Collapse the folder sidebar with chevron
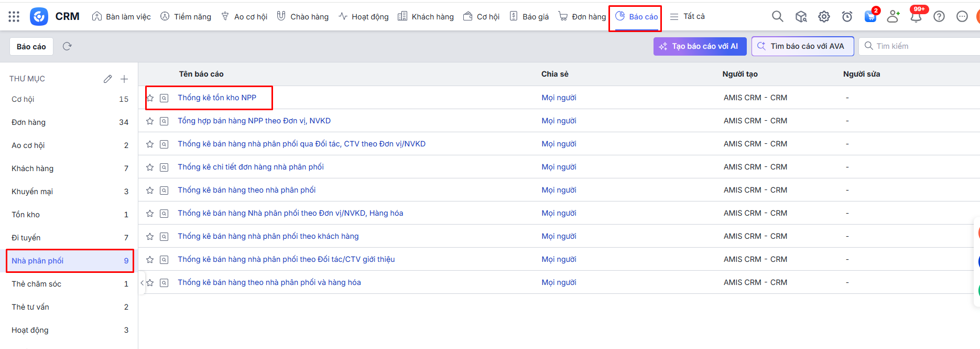The image size is (980, 349). (x=141, y=282)
